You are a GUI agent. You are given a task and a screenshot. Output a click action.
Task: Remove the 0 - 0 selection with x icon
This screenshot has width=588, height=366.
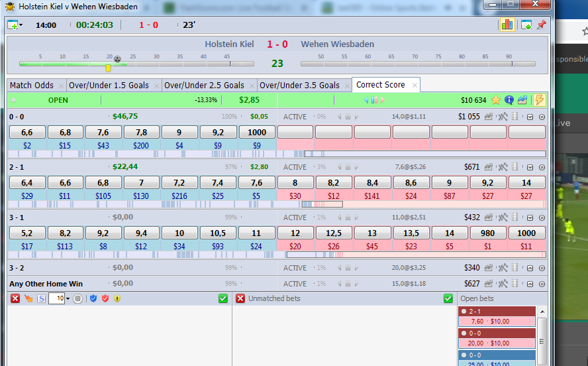pyautogui.click(x=542, y=117)
